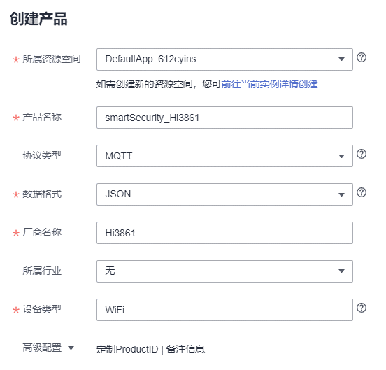This screenshot has height=370, width=386.
Task: Open the 所属行业 dropdown showing 无
Action: [x=224, y=271]
